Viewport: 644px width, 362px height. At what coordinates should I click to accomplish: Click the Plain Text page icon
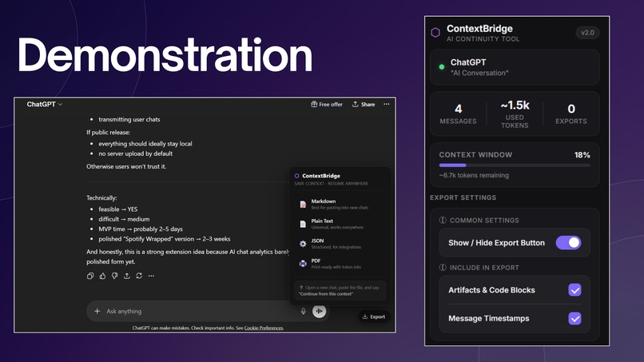(303, 224)
